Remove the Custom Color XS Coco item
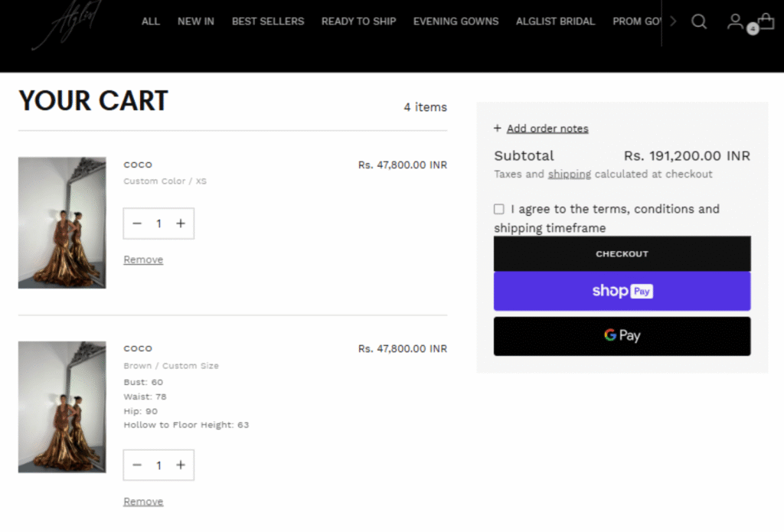Viewport: 784px width, 532px height. coord(143,260)
